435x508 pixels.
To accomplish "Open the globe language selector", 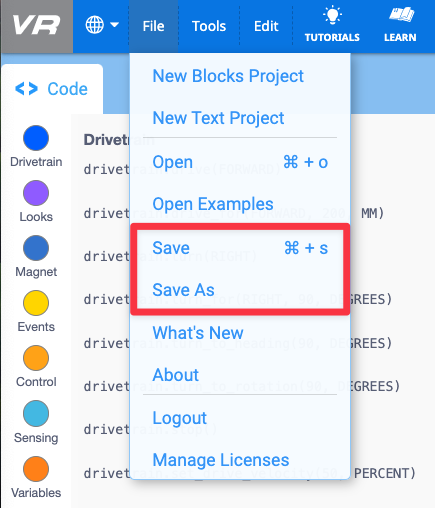I will point(95,25).
